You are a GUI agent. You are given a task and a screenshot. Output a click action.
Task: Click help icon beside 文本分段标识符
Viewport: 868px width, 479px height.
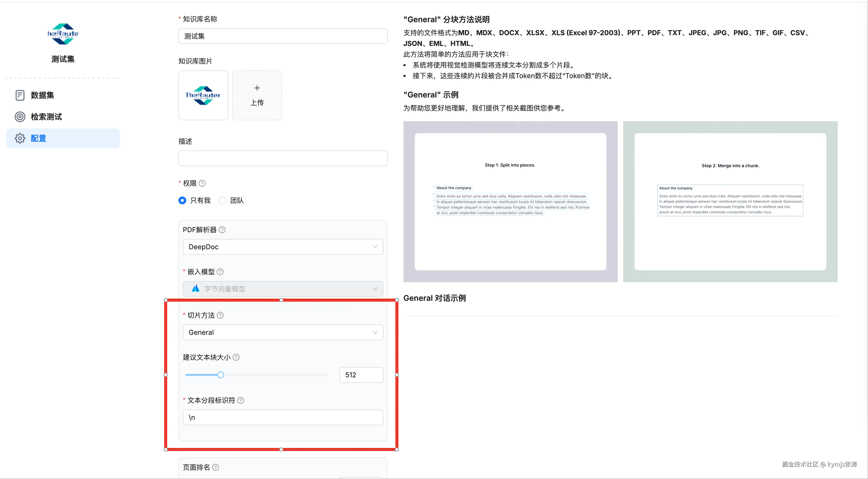coord(241,401)
